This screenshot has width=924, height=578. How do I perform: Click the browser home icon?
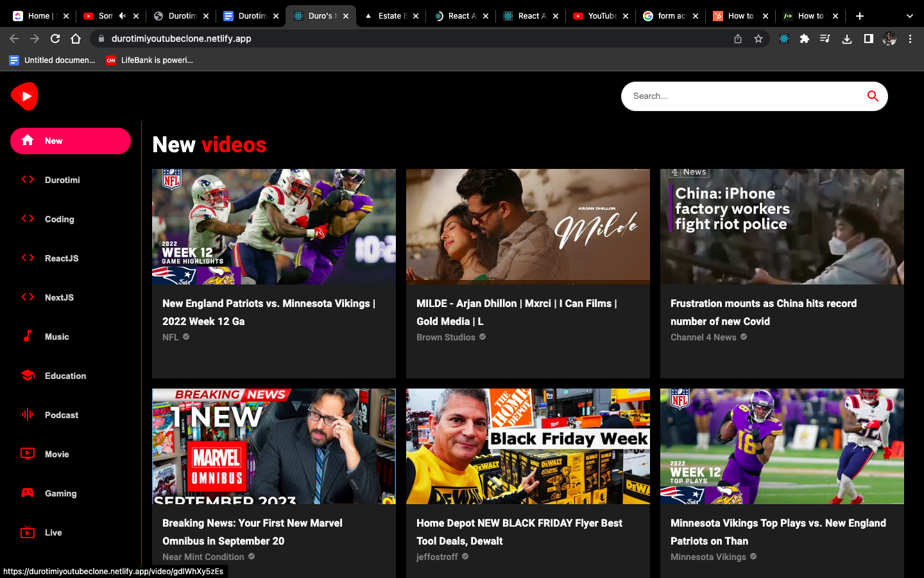(x=76, y=39)
